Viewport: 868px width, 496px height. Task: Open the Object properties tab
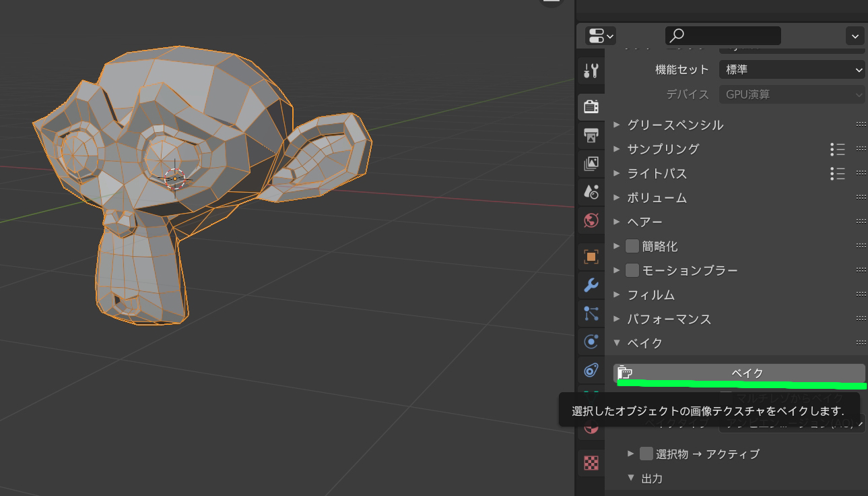pos(591,256)
